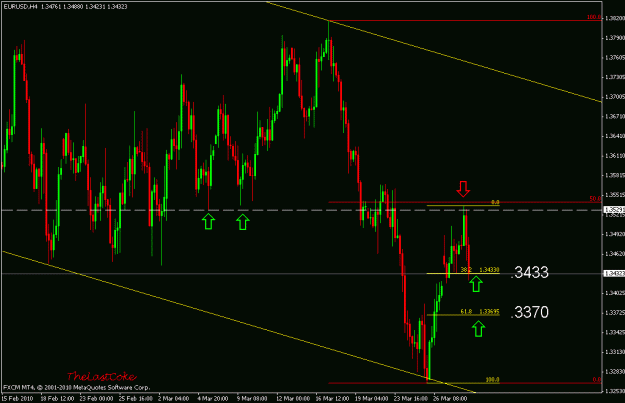Click the red Fibonacci 0.0 label at bottom

click(597, 379)
